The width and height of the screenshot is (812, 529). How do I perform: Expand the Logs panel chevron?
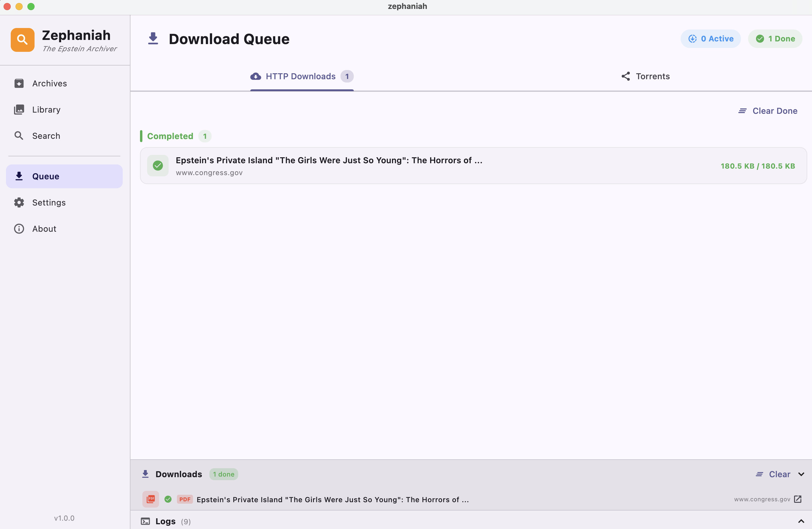point(801,521)
